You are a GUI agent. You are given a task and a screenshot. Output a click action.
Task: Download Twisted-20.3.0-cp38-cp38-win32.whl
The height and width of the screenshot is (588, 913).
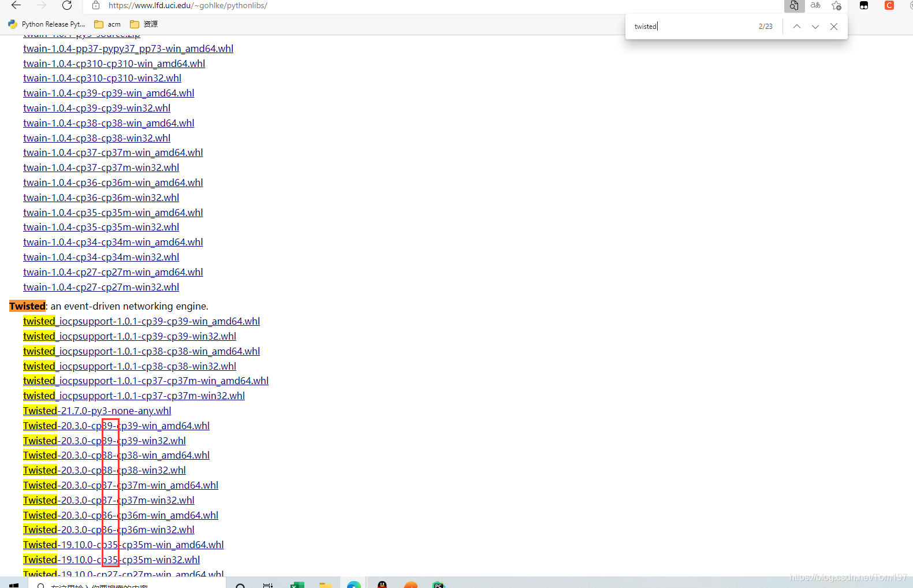pos(105,470)
